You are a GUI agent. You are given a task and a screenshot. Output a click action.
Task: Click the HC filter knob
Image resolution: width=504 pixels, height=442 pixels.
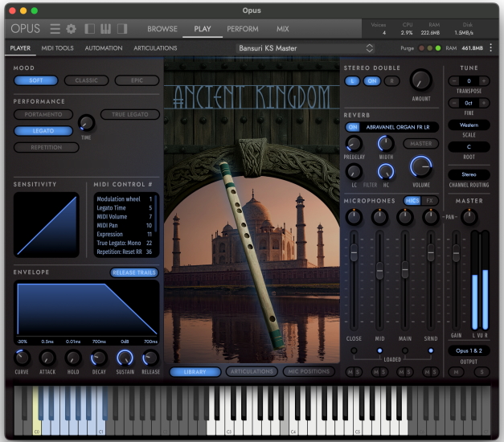[x=385, y=172]
